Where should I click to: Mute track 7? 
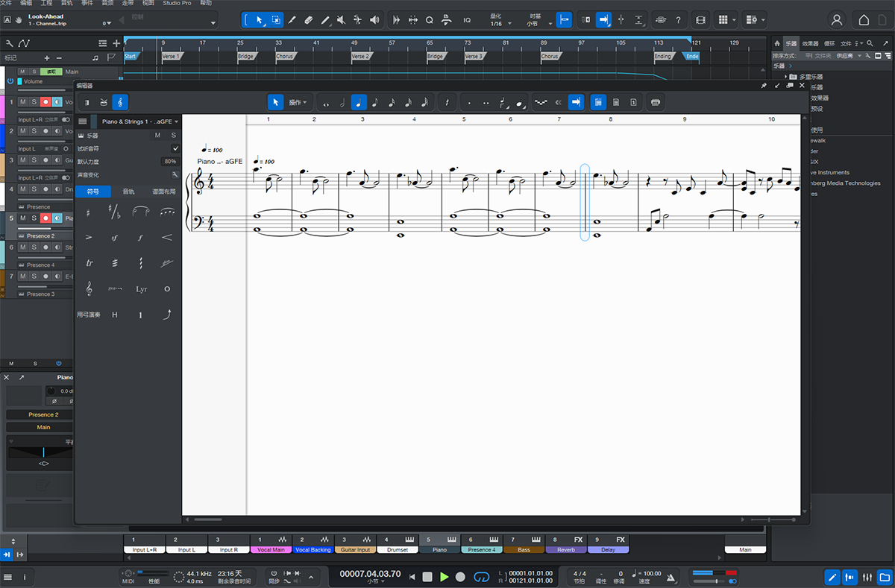(22, 276)
